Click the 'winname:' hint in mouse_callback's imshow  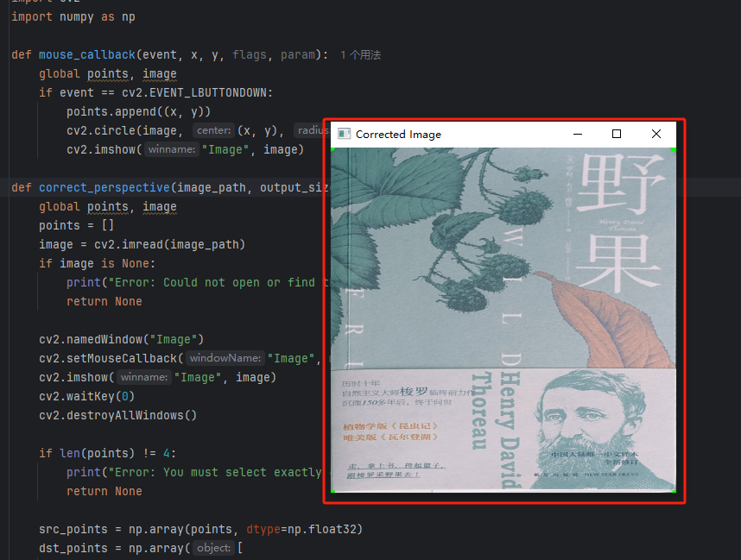pyautogui.click(x=172, y=149)
